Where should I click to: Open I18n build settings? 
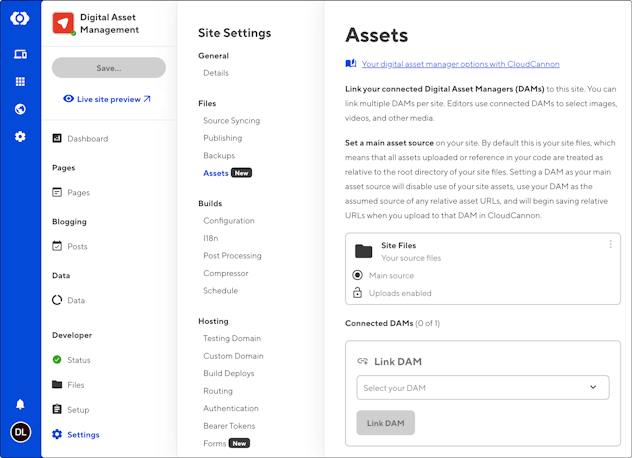(210, 238)
